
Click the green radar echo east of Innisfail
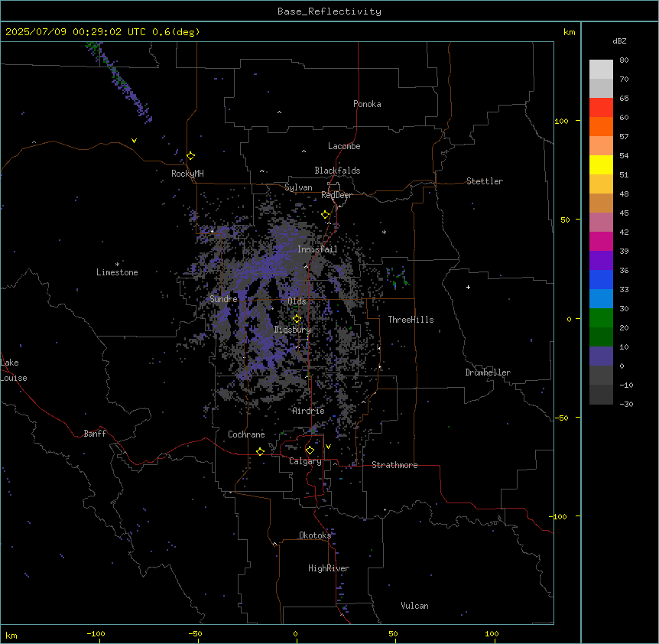[x=398, y=278]
